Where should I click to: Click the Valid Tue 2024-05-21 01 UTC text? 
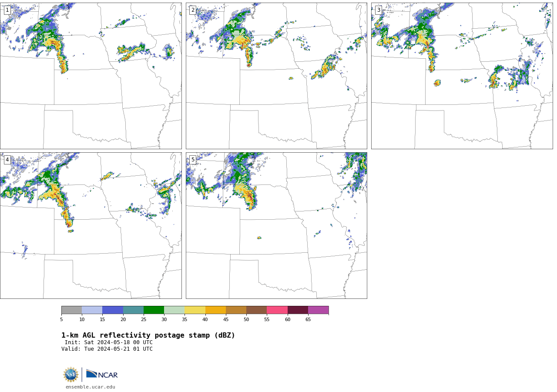click(x=107, y=349)
